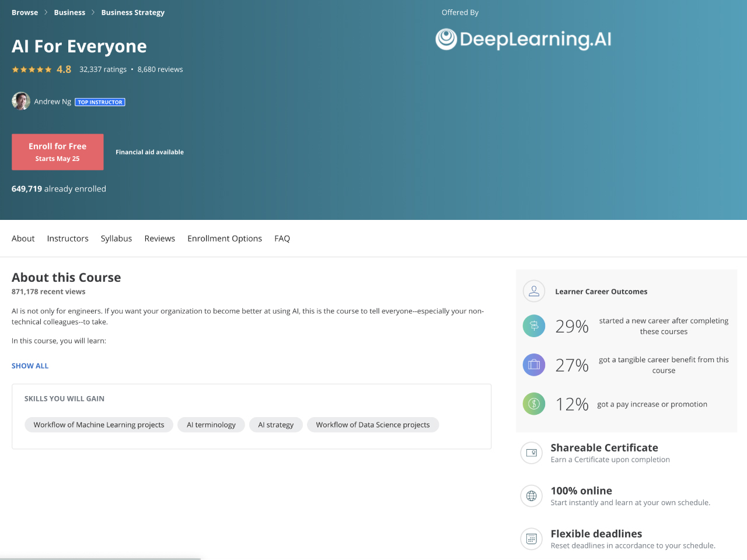Click About this Course heading
This screenshot has height=560, width=747.
(67, 278)
